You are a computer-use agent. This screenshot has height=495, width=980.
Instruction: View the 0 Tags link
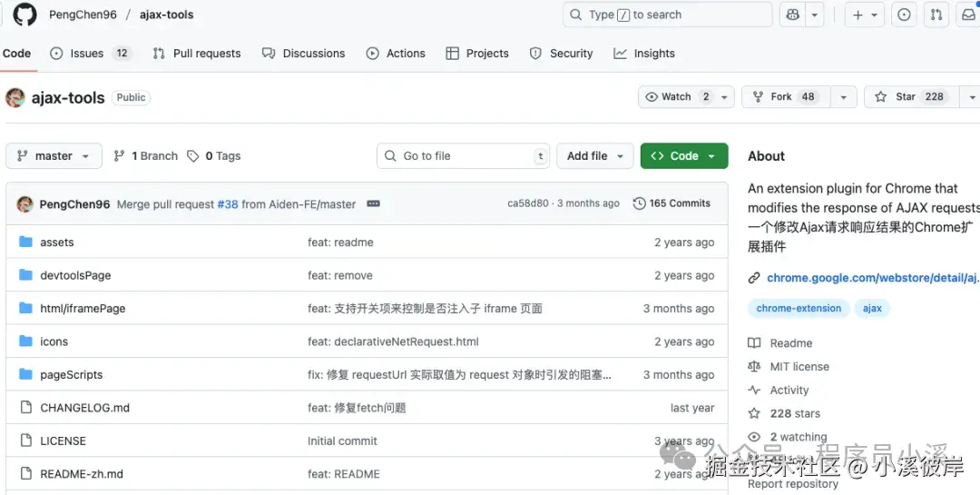214,156
